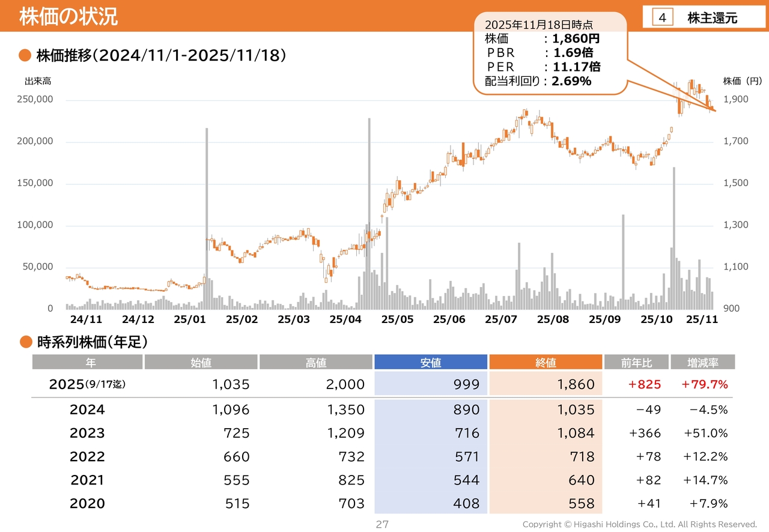Click the 株価の状況 slide title

click(68, 17)
